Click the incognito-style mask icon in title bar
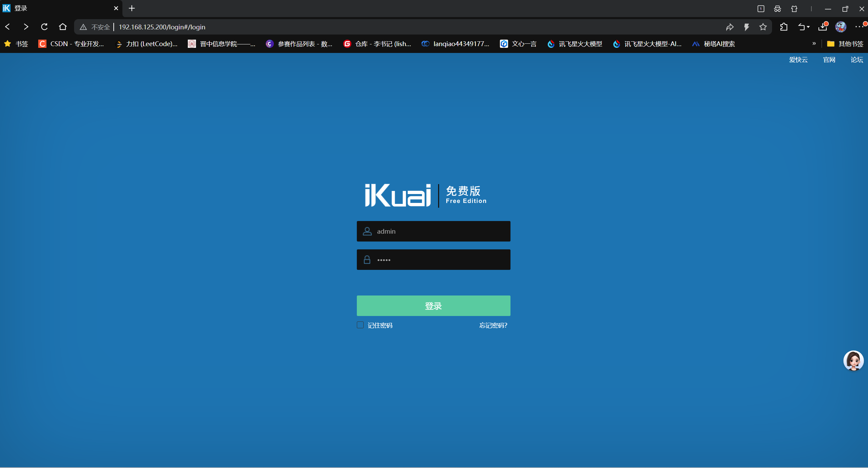The height and width of the screenshot is (468, 868). tap(778, 9)
